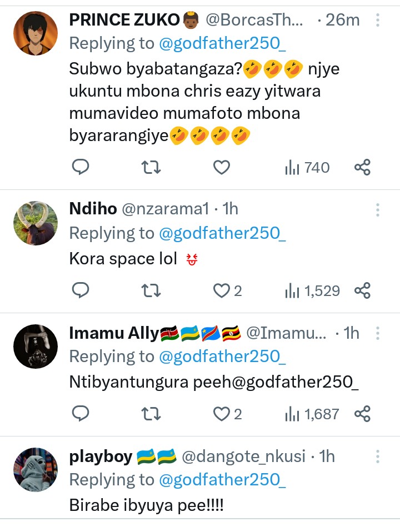
Task: Open more options for Ndiho's tweet
Action: [x=378, y=209]
